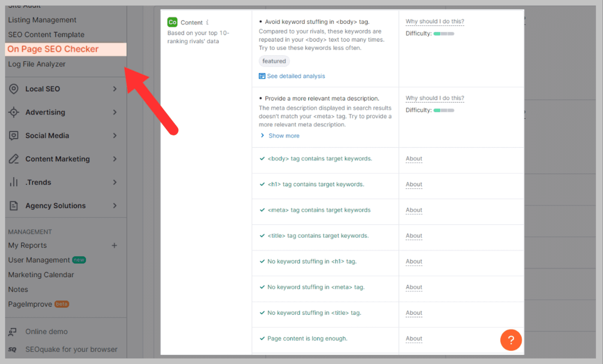Open 'Why should I do this?' for keyword stuffing

435,21
